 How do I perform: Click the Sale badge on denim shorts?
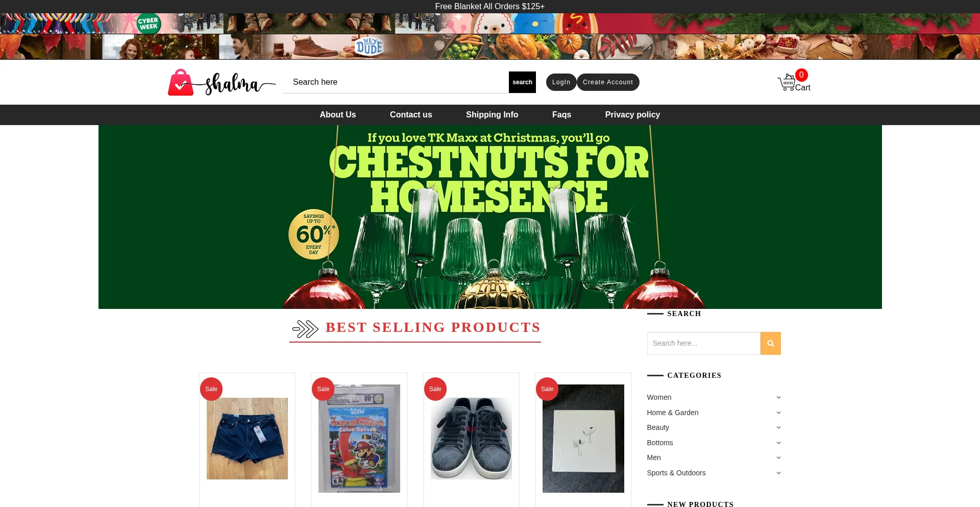click(x=211, y=389)
